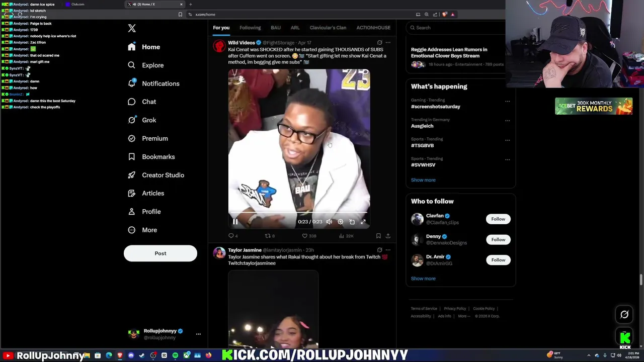The height and width of the screenshot is (362, 644).
Task: Click the Creator Studio rocket icon
Action: point(132,175)
